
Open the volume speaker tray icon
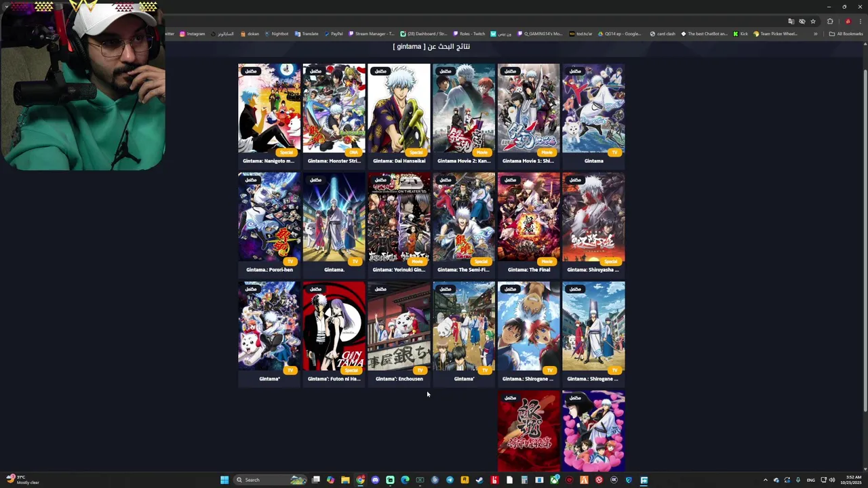(832, 480)
